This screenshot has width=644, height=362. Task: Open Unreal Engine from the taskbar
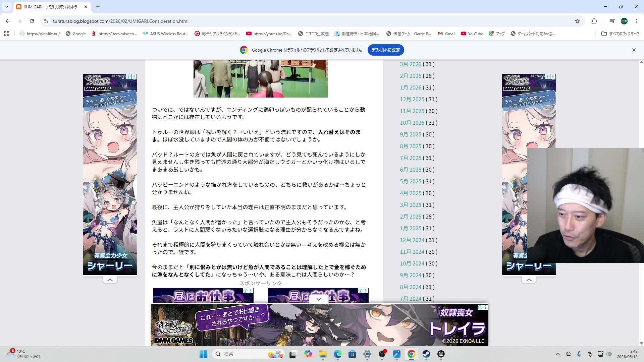point(441,354)
